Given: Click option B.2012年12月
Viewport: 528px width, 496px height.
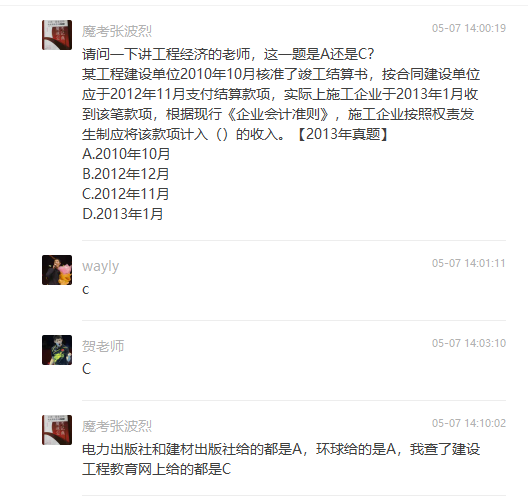Looking at the screenshot, I should point(126,174).
